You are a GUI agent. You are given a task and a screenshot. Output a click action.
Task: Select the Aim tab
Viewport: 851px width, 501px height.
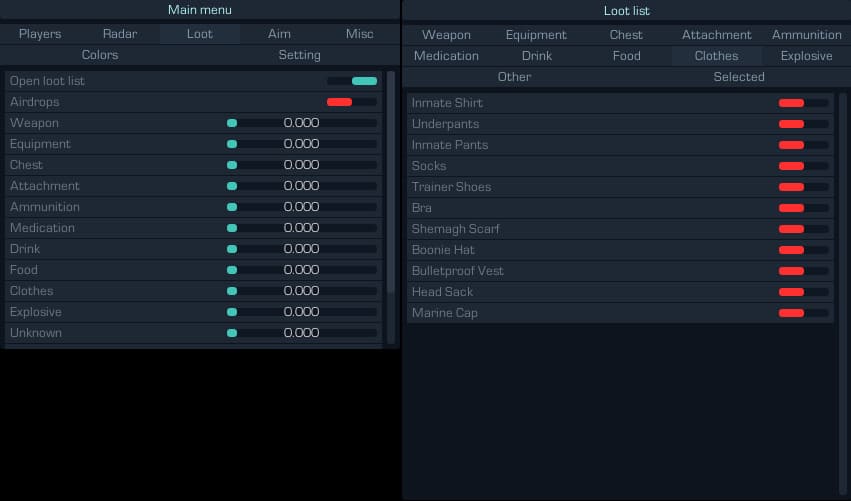pos(280,34)
